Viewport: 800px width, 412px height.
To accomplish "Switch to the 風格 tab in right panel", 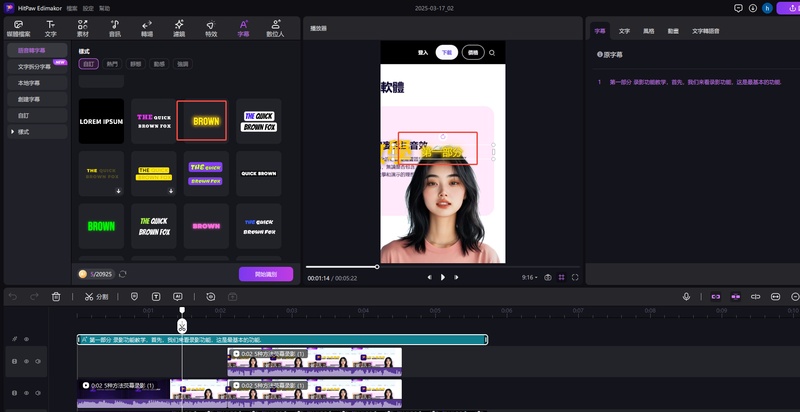I will click(x=648, y=32).
